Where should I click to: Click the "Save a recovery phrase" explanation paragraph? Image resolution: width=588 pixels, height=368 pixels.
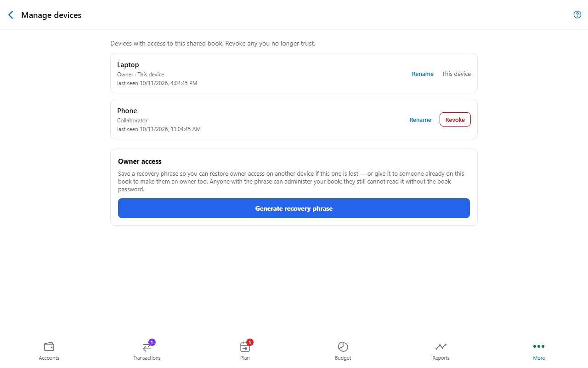point(291,181)
